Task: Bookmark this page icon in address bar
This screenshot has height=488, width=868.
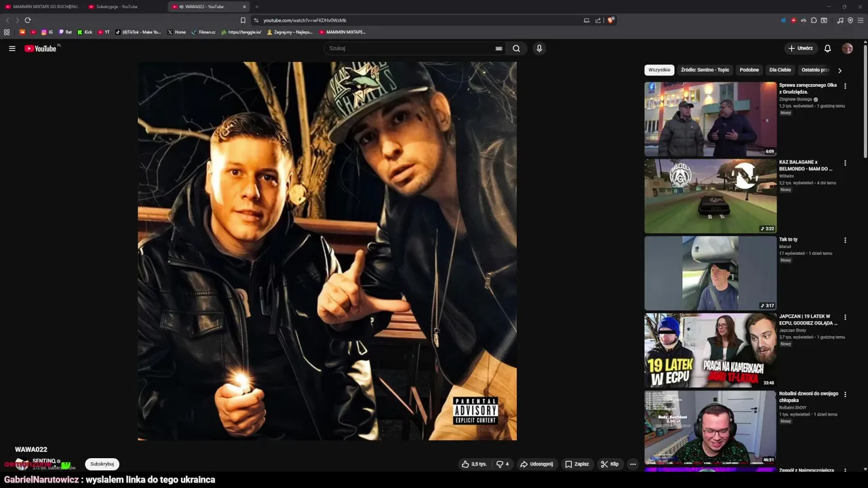Action: (243, 20)
